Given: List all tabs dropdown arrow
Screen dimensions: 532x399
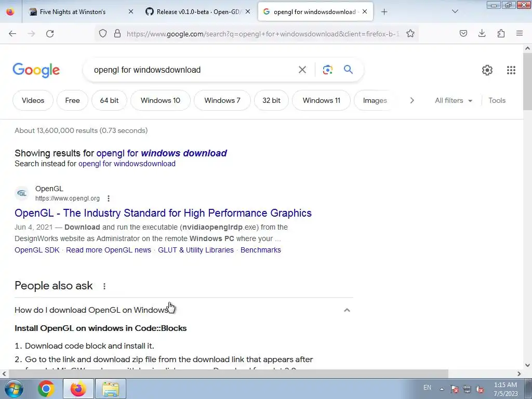Looking at the screenshot, I should (455, 11).
